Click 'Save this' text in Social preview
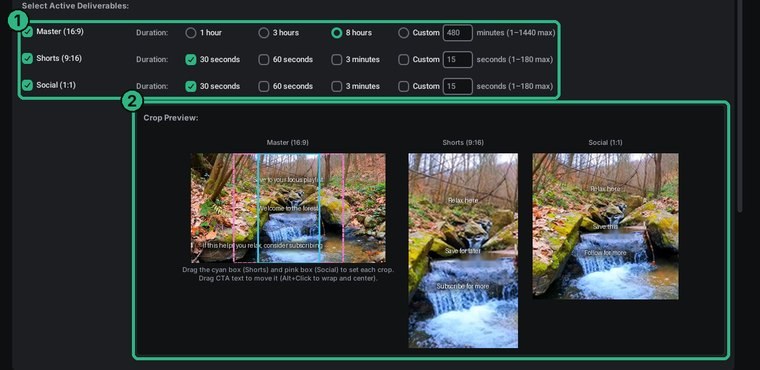Screen dimensions: 760x370 tap(605, 226)
